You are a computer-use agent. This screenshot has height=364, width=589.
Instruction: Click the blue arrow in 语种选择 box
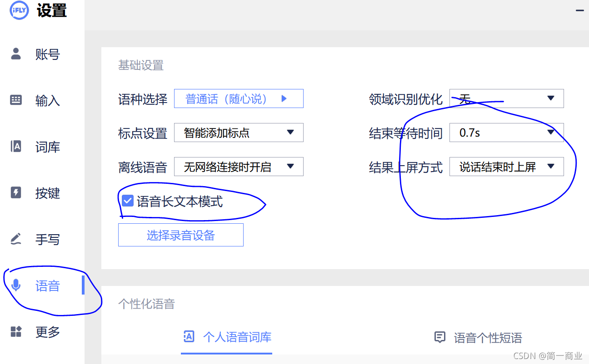284,98
